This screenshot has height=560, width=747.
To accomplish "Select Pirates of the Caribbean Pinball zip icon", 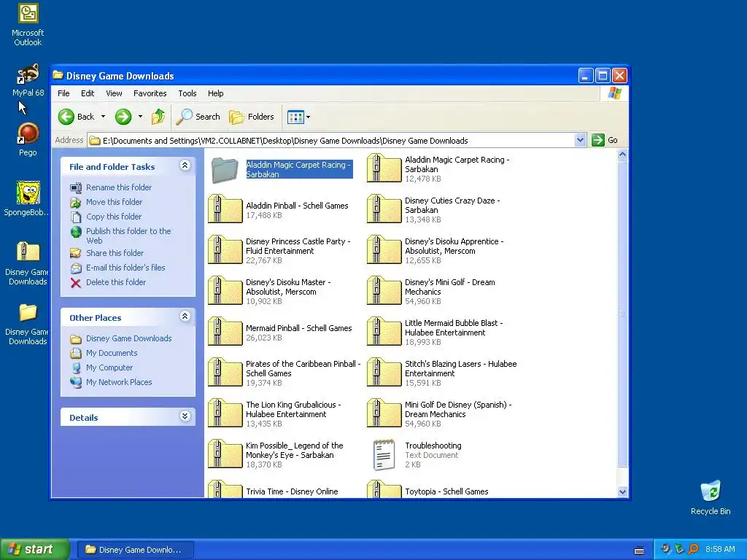I will pyautogui.click(x=225, y=372).
